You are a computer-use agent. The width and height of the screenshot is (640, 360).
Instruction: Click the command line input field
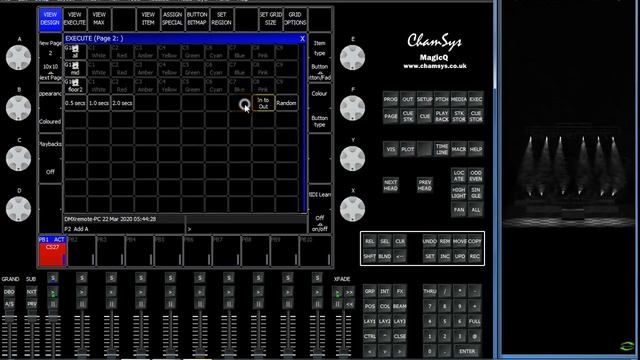pos(246,229)
